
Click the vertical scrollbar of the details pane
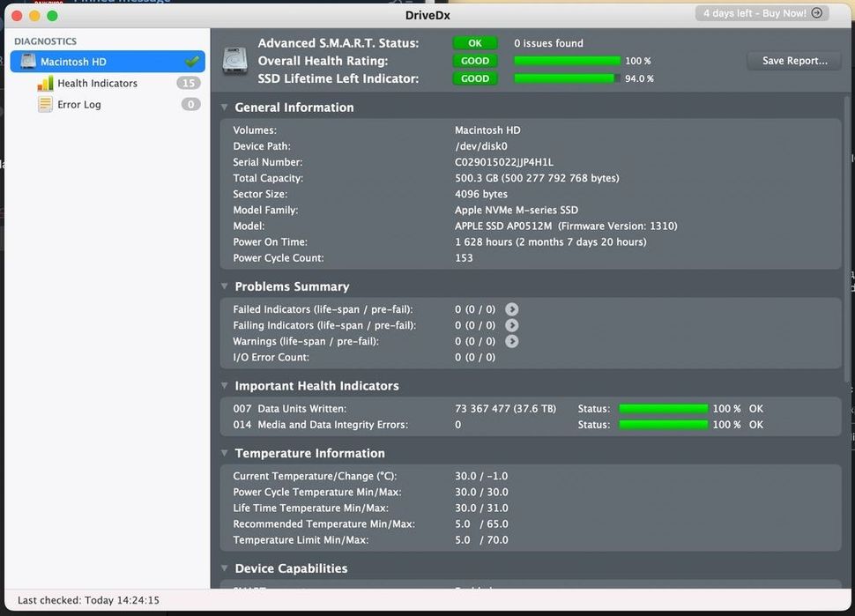(847, 240)
